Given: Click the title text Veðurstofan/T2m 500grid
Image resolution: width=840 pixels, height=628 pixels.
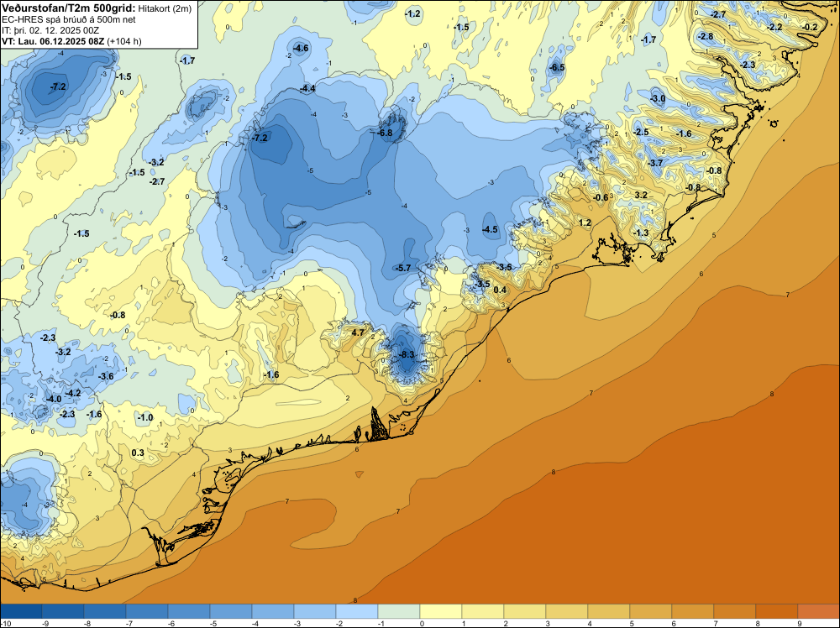Looking at the screenshot, I should coord(69,8).
